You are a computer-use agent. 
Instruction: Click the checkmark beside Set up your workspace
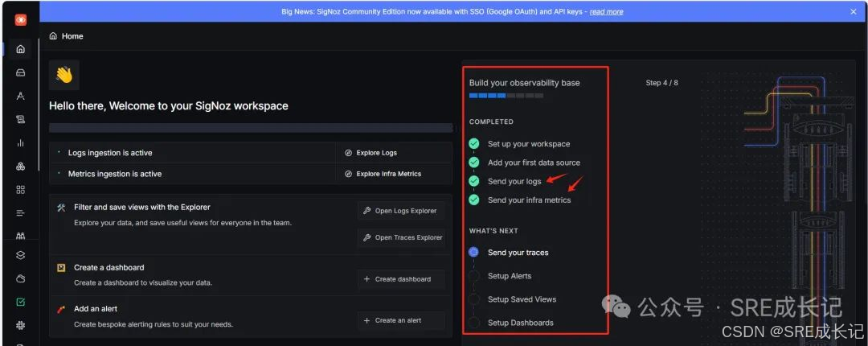coord(474,143)
